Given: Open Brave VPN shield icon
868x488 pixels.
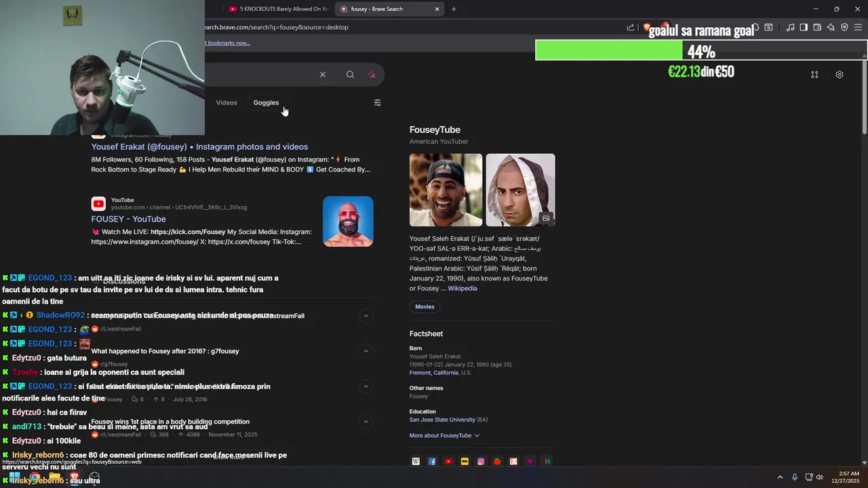Looking at the screenshot, I should pos(844,27).
